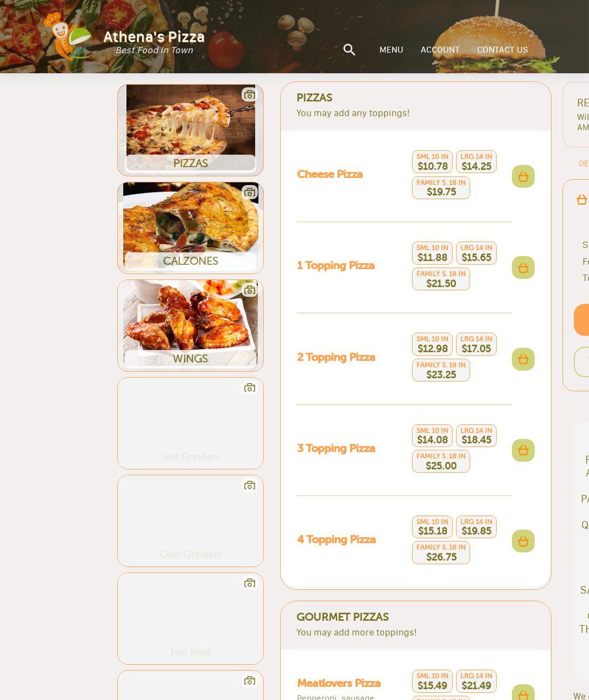The width and height of the screenshot is (589, 700).
Task: Click the Athena's Pizza logo
Action: tap(124, 36)
